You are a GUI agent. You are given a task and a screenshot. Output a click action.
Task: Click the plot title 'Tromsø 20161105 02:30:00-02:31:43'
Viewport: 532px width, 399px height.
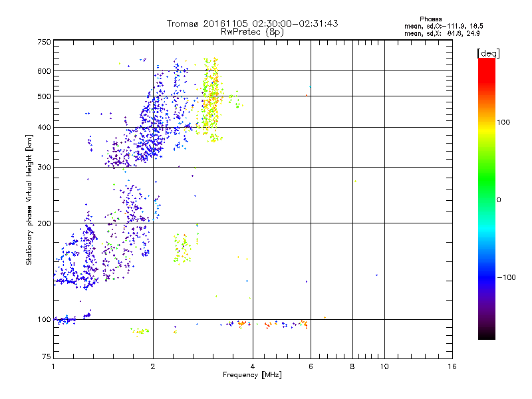pos(252,23)
